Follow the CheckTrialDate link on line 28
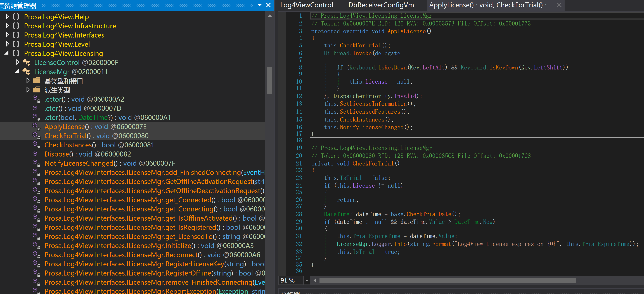Viewport: 644px width, 294px height. coord(429,214)
